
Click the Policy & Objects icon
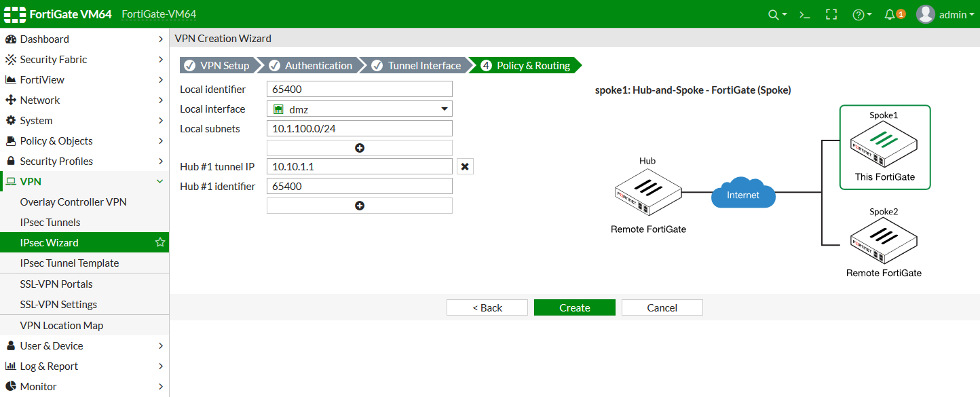[11, 141]
